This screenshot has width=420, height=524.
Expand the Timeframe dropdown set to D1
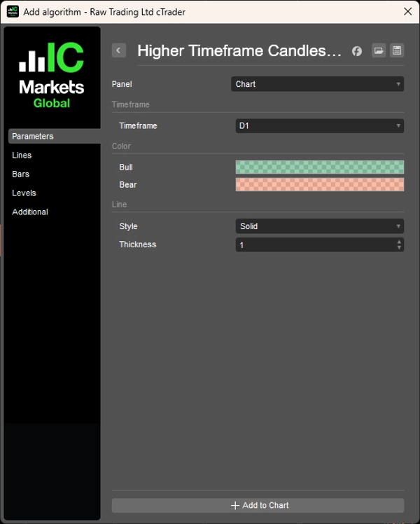[x=319, y=126]
